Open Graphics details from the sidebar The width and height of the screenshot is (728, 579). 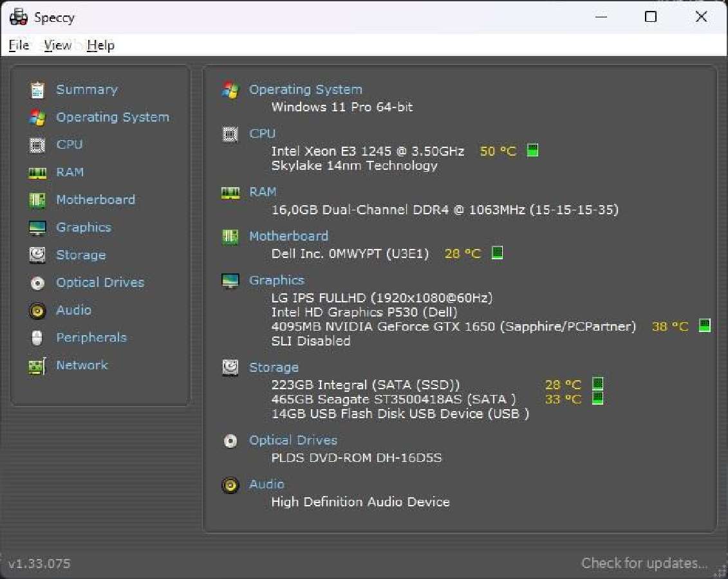tap(84, 227)
